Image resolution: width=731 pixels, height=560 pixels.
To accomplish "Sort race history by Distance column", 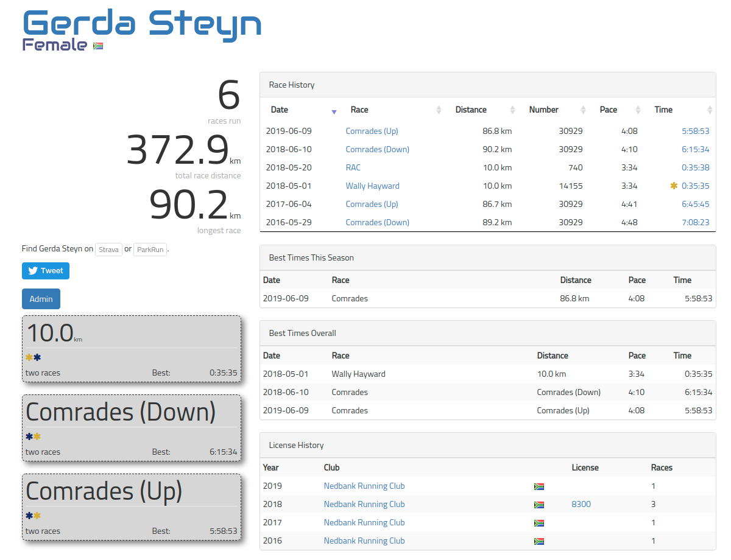I will pos(471,110).
